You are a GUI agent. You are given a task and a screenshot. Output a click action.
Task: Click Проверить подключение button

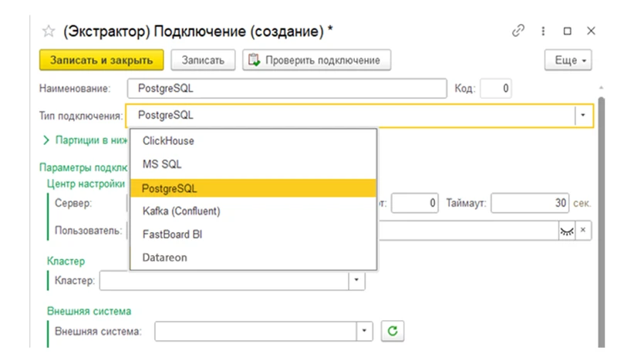316,59
